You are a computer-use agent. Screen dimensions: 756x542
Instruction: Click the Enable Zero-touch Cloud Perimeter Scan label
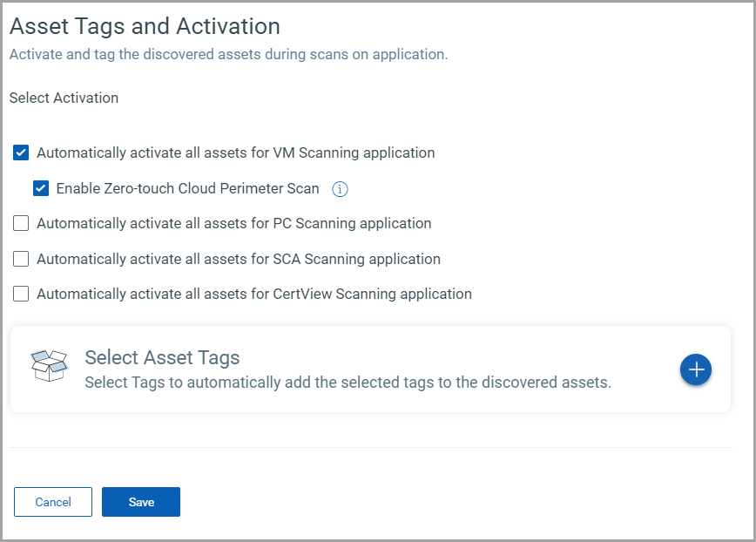[187, 188]
